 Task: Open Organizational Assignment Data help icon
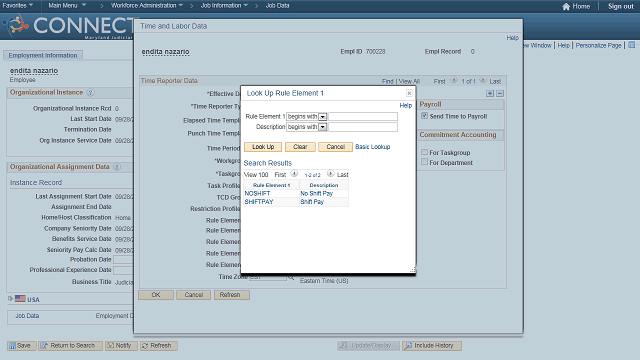click(x=117, y=167)
